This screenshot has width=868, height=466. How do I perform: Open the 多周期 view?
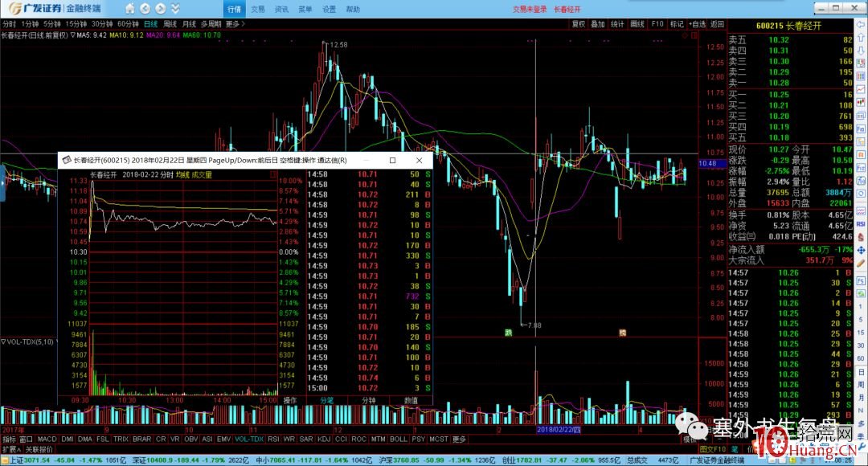click(211, 24)
